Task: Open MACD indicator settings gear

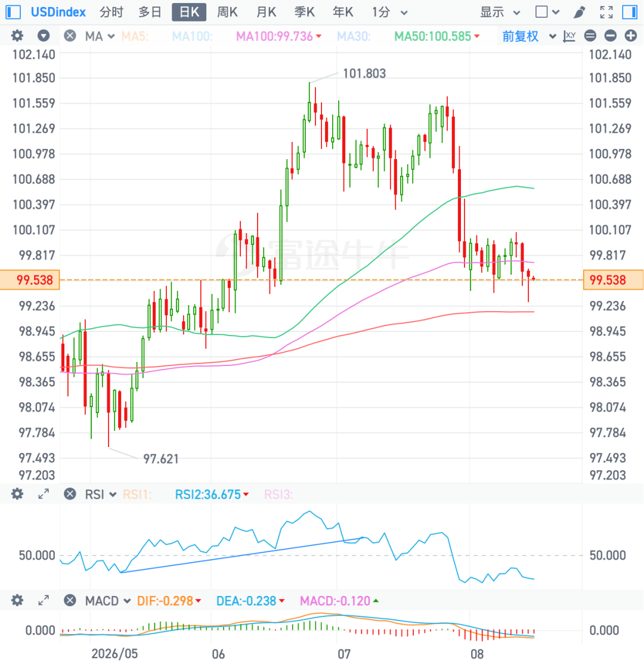Action: pyautogui.click(x=17, y=600)
